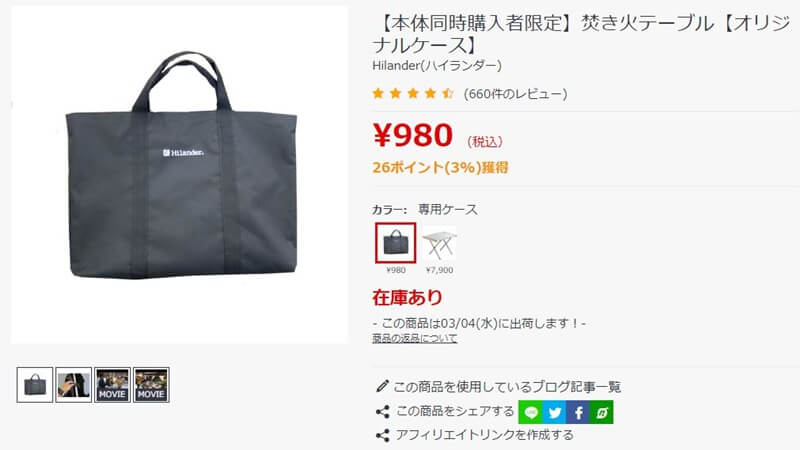
Task: Click share icon beside アフィリエイトリンクを作成する
Action: (383, 435)
